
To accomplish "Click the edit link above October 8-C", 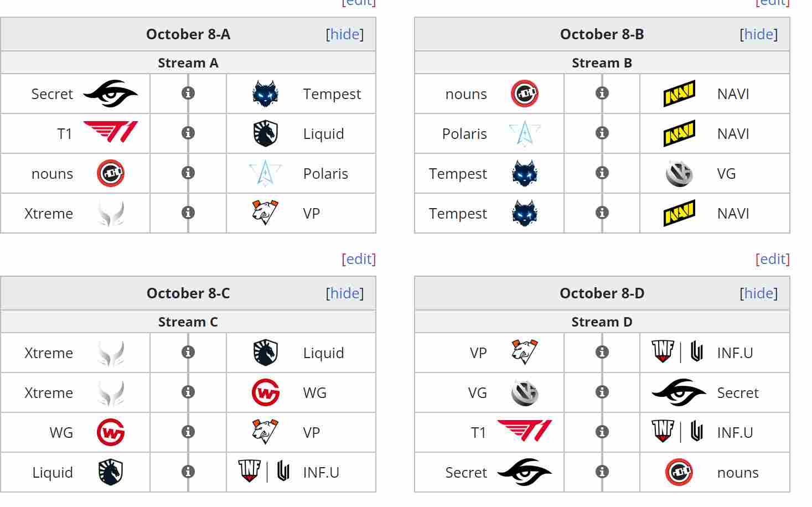I will pyautogui.click(x=359, y=258).
